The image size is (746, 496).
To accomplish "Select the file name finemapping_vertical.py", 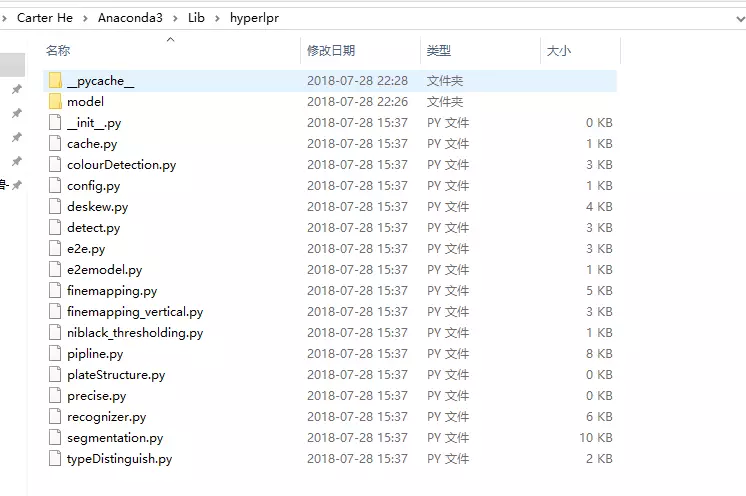I will (x=135, y=311).
